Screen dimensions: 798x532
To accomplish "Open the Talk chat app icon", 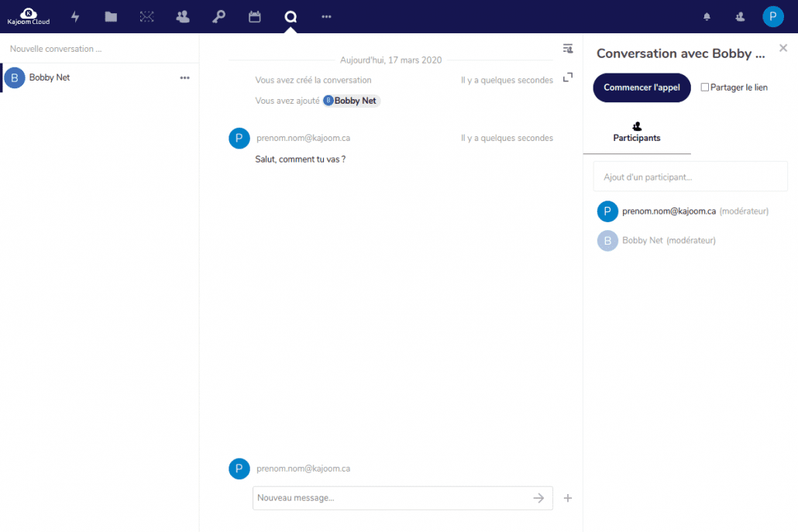I will pyautogui.click(x=291, y=17).
